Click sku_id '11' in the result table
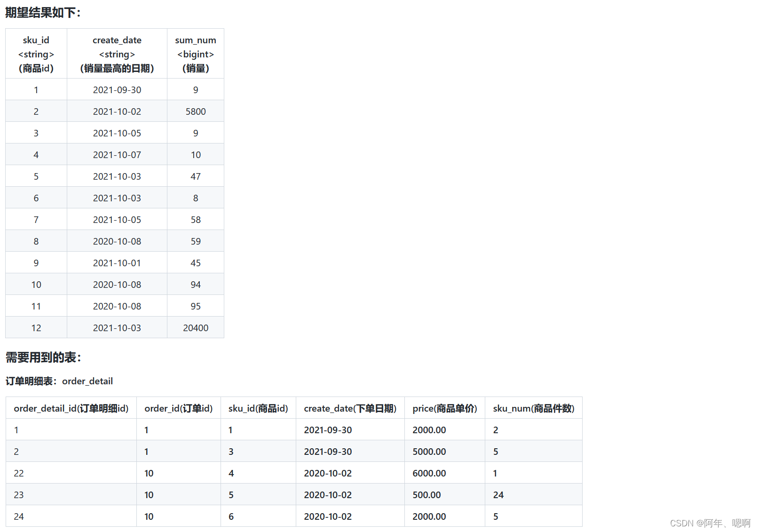 point(36,306)
